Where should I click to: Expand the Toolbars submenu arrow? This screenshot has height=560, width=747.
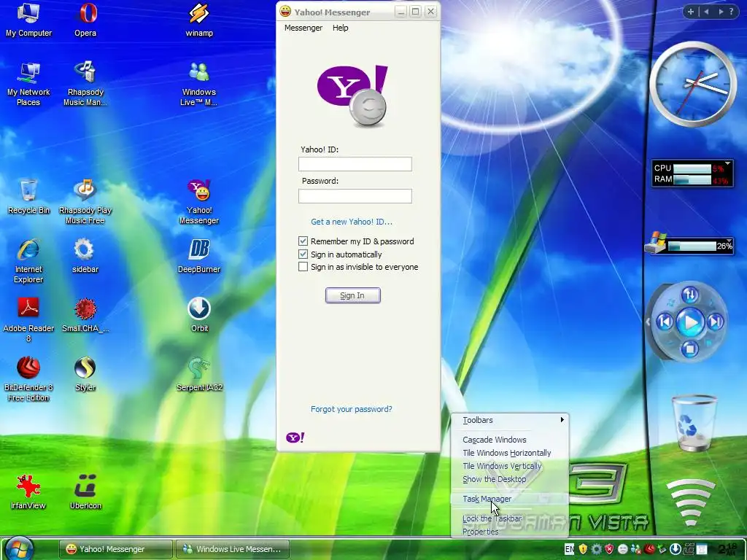tap(562, 420)
